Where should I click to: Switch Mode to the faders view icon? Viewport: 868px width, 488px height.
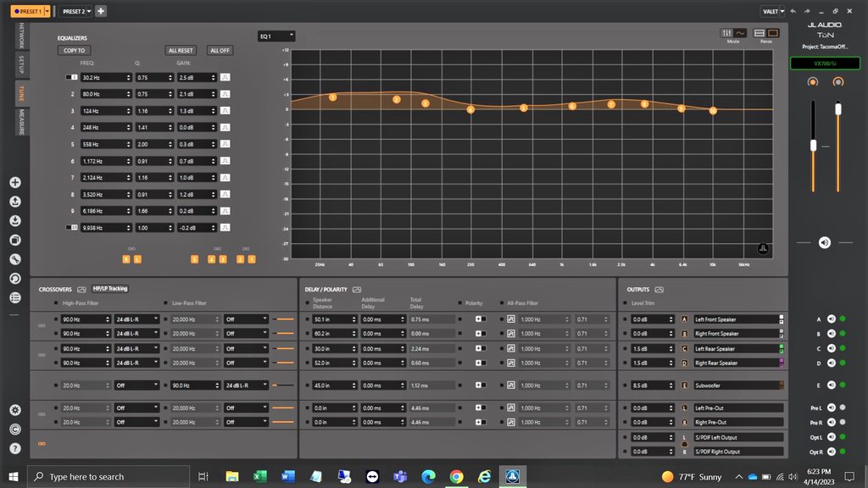click(726, 33)
